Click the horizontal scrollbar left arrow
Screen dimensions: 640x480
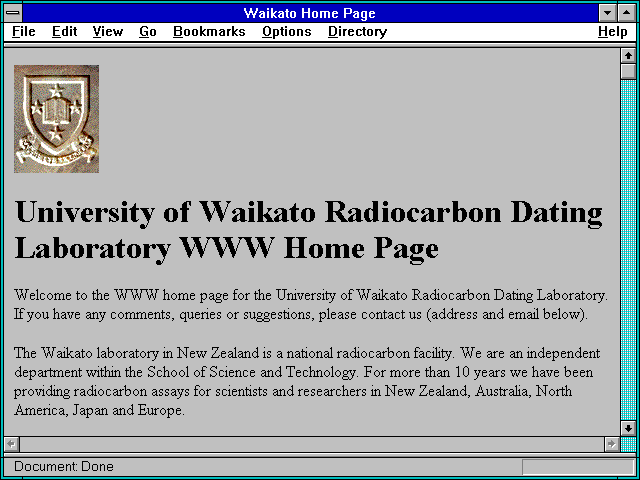pyautogui.click(x=11, y=444)
